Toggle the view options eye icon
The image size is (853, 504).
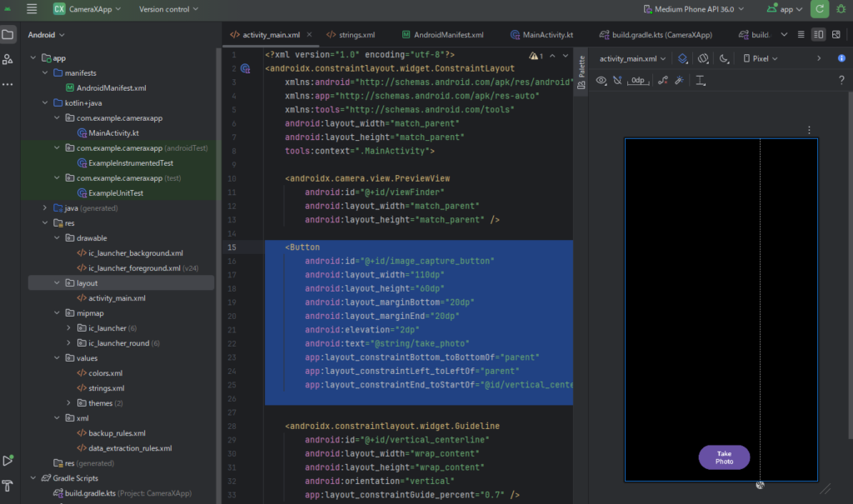coord(601,81)
